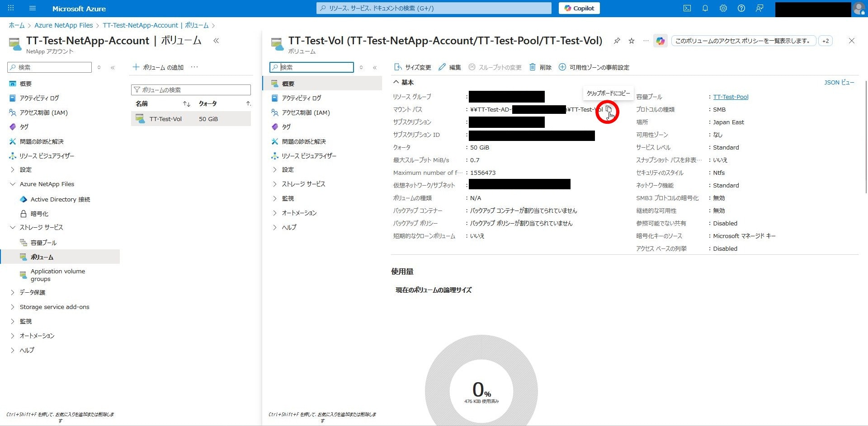The height and width of the screenshot is (426, 868).
Task: Click the Copilot icon beside the suggestion prompt
Action: coord(660,41)
